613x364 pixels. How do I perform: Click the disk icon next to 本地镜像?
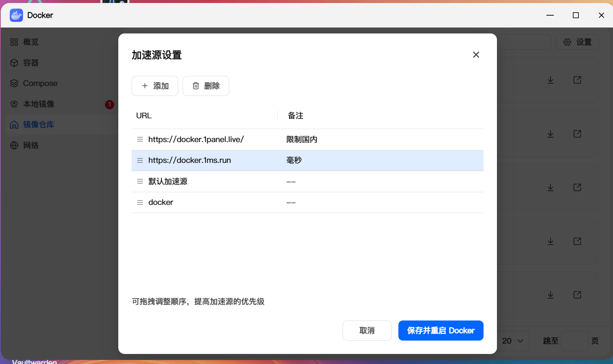[x=14, y=104]
